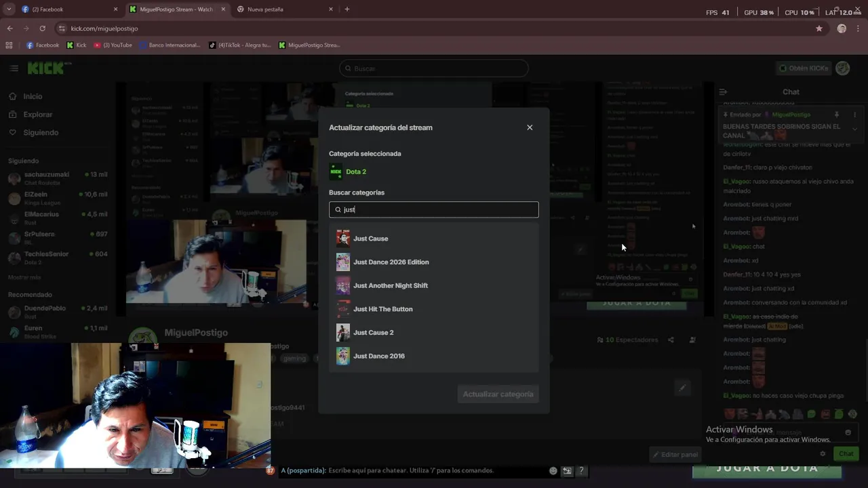Open the browser profile avatar

pos(842,28)
